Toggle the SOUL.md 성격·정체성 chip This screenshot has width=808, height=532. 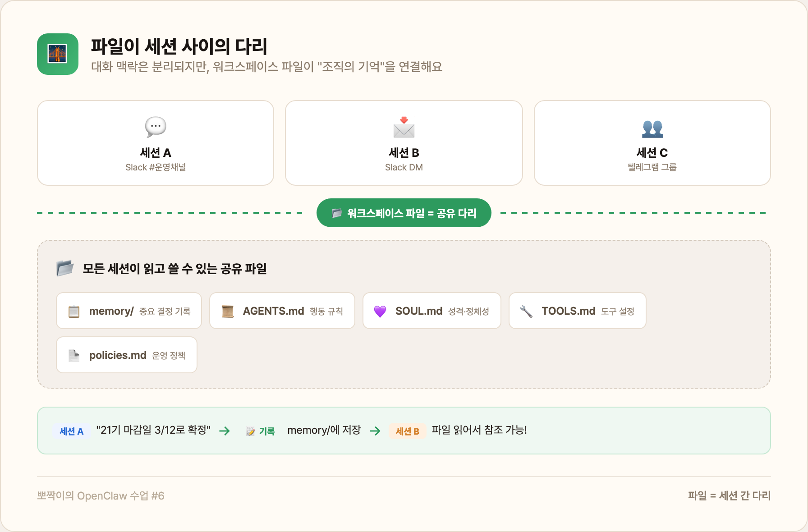[x=431, y=311]
